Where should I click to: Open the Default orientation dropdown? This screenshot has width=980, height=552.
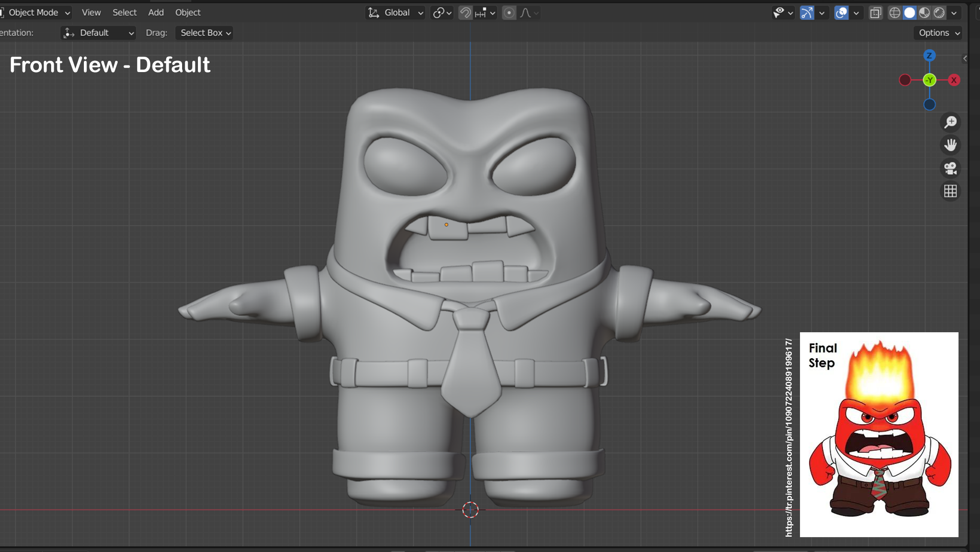click(x=98, y=33)
